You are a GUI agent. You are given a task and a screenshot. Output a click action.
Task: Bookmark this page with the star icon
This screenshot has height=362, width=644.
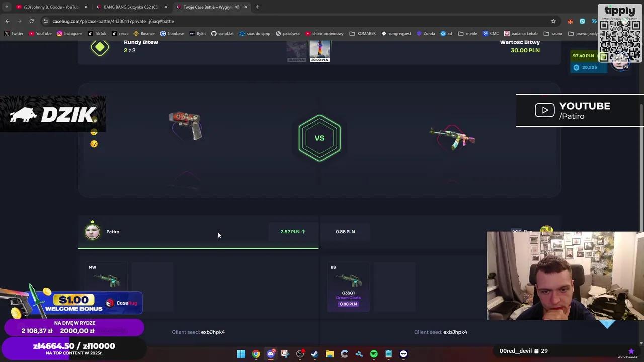[553, 21]
